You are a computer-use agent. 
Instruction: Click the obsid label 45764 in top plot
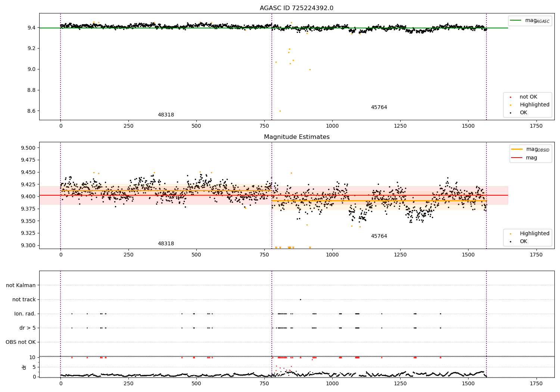[379, 108]
